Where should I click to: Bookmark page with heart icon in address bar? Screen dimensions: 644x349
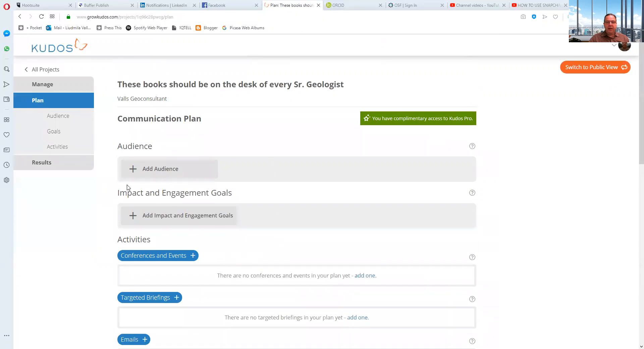click(555, 17)
